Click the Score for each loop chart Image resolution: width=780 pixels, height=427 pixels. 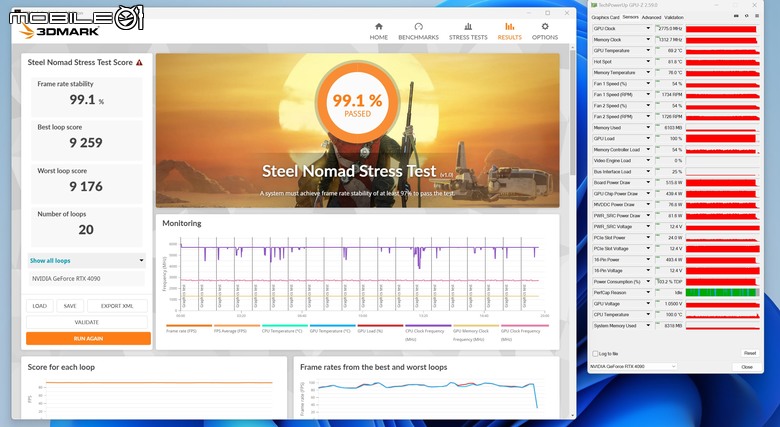tap(154, 398)
